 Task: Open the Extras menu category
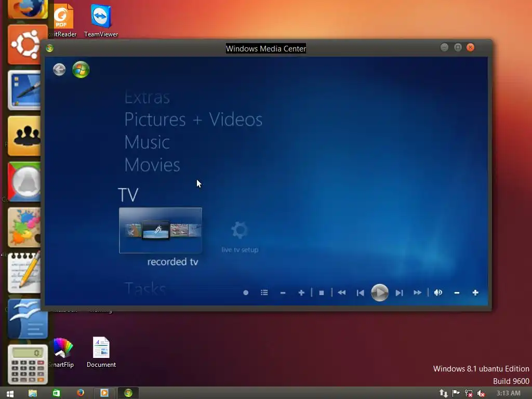(147, 98)
